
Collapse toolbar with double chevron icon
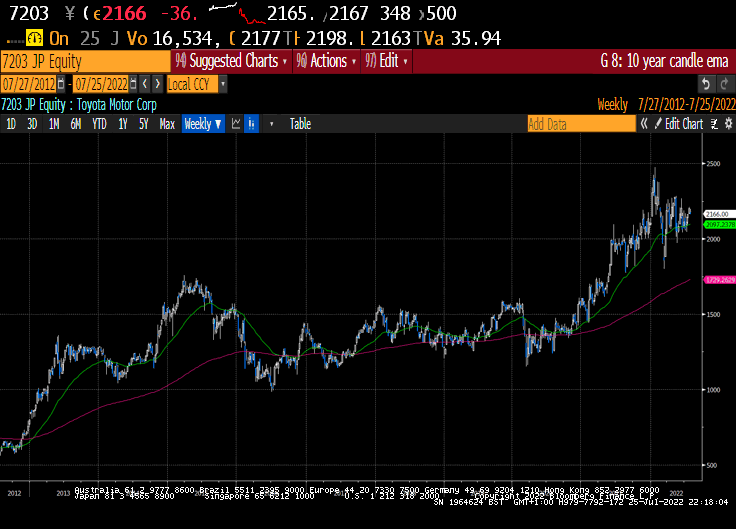(644, 124)
